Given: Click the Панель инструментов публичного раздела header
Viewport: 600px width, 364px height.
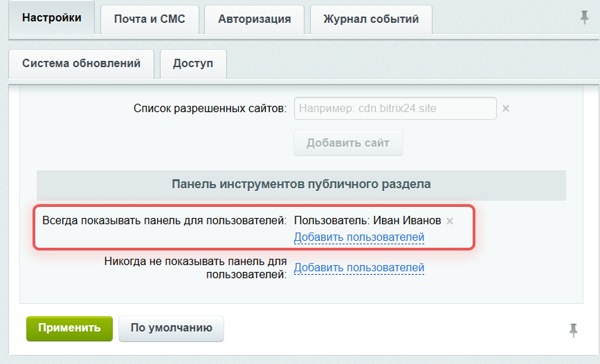Looking at the screenshot, I should (x=301, y=184).
